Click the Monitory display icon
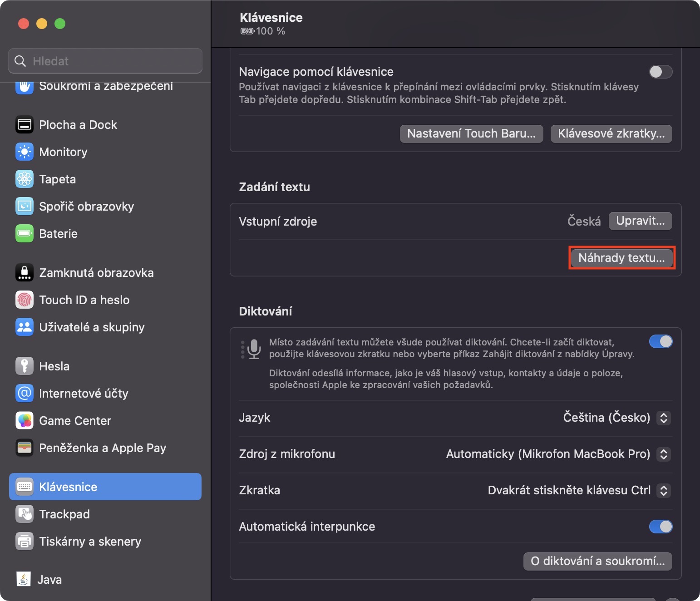Image resolution: width=700 pixels, height=601 pixels. 25,152
